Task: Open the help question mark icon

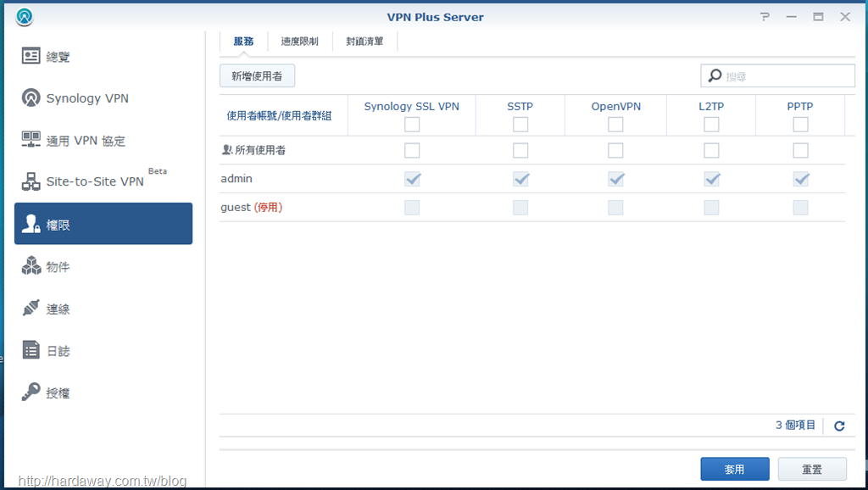Action: point(765,17)
